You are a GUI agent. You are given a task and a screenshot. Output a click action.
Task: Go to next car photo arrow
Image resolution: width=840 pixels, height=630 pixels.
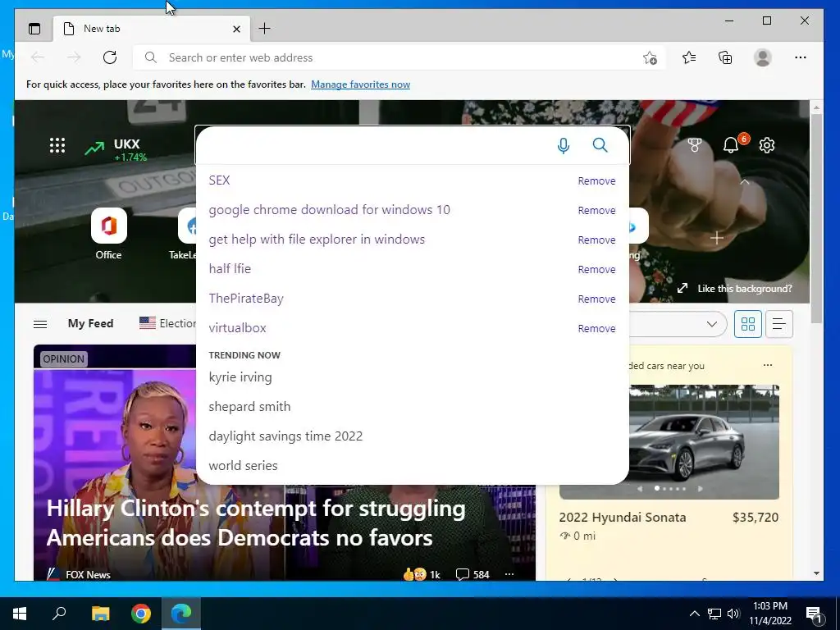coord(701,489)
